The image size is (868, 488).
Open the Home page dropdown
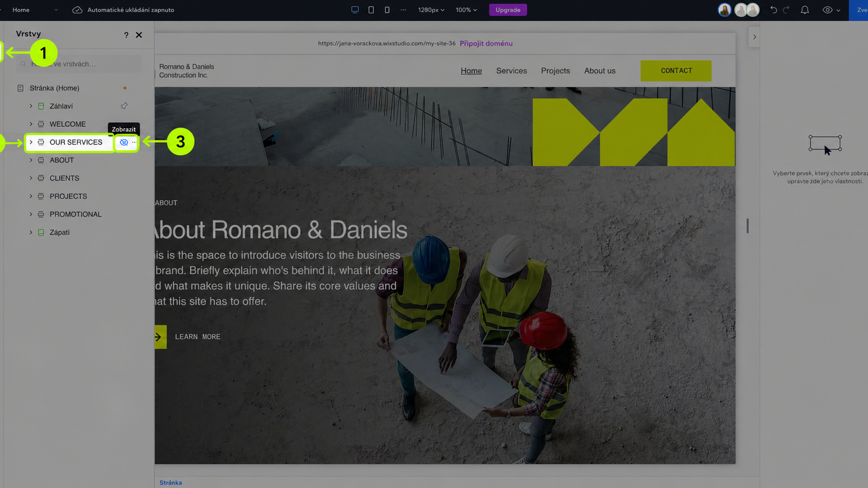click(35, 10)
